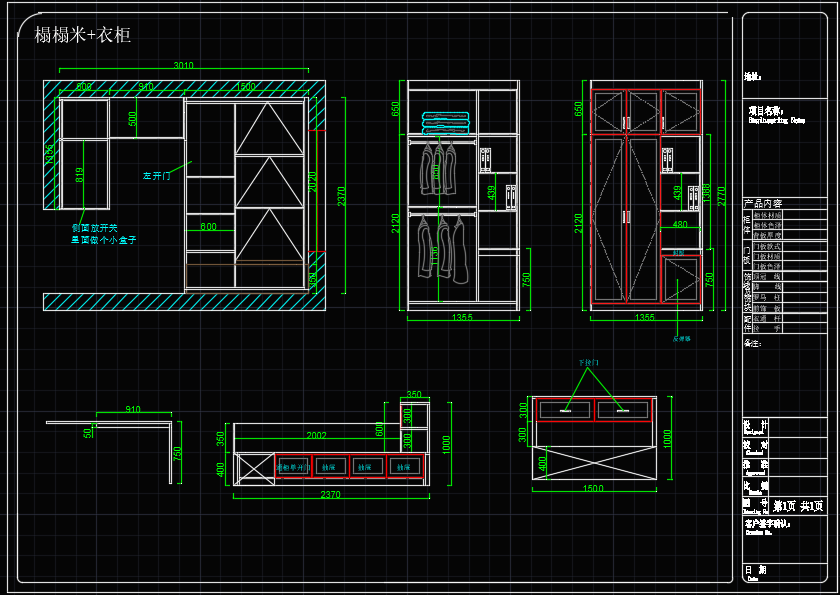Screen dimensions: 840x595
Task: Select the upper hanging clothes in the wardrobe
Action: pos(438,167)
